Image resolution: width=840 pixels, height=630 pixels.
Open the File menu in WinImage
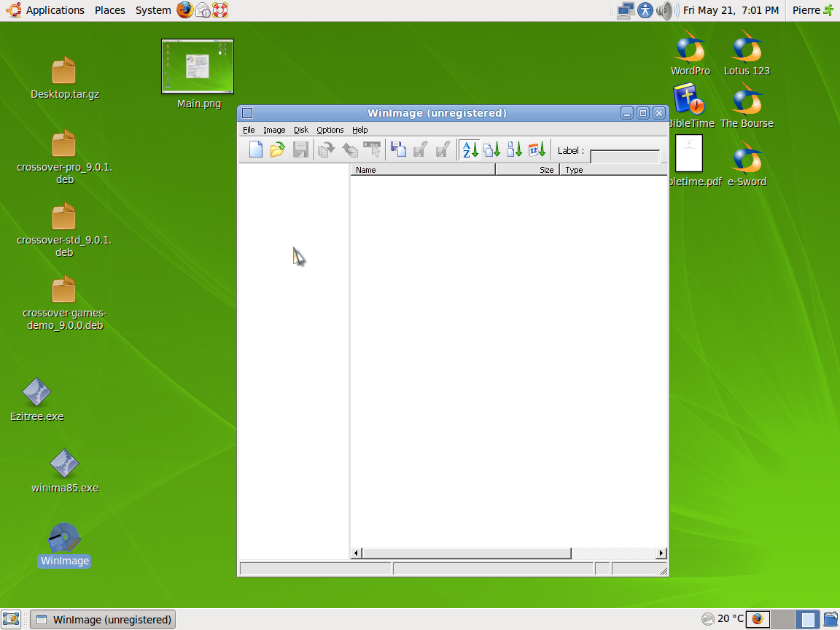click(x=249, y=130)
